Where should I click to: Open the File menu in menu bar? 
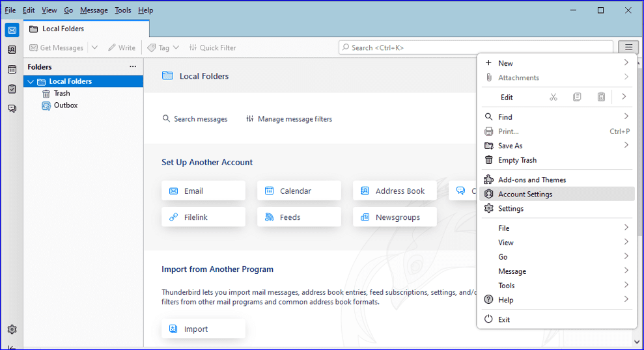(10, 10)
